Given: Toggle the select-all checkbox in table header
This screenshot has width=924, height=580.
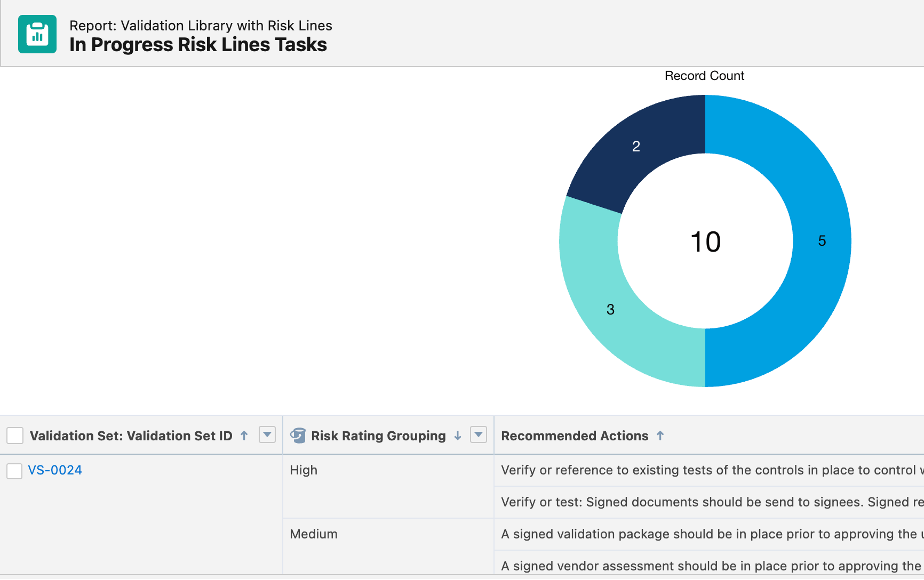Looking at the screenshot, I should click(15, 436).
